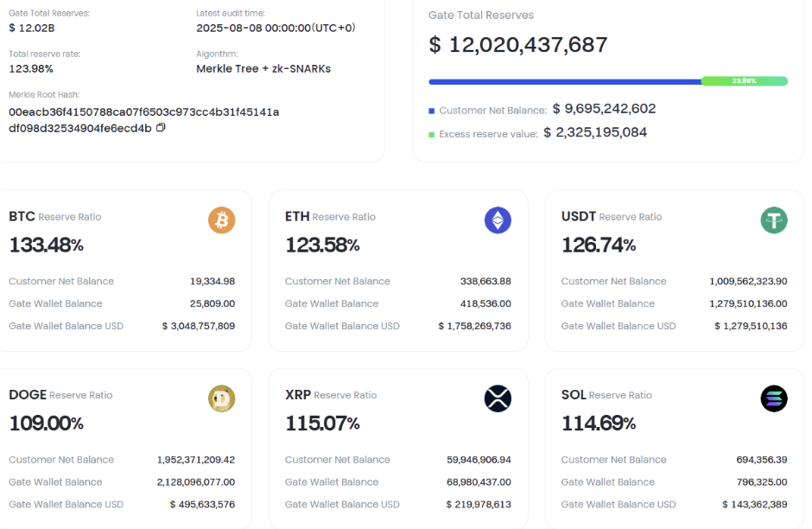The image size is (812, 529).
Task: Click the Solana logo on SOL card
Action: coord(774,398)
